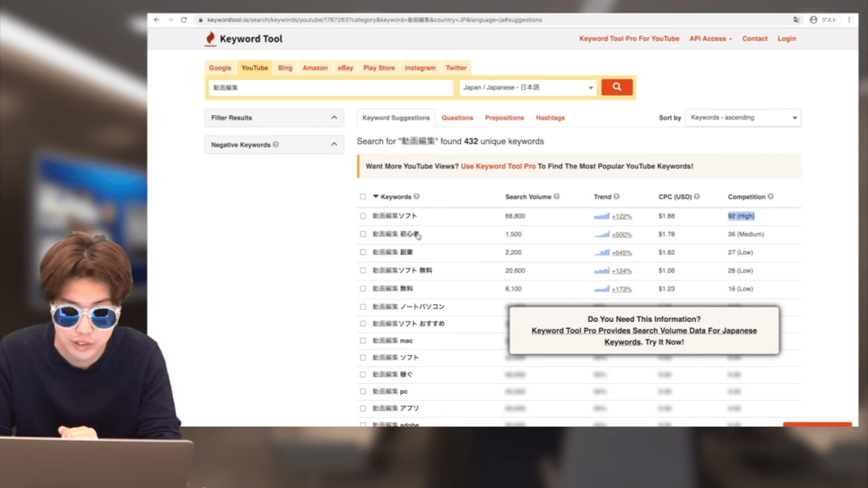The height and width of the screenshot is (488, 868).
Task: Click the keyword search input field
Action: pos(331,87)
